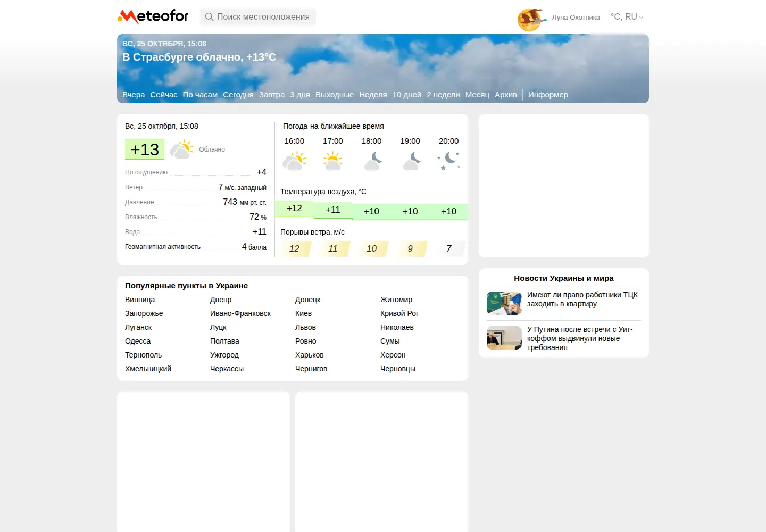This screenshot has height=532, width=766.
Task: Open the Месяц forecast tab
Action: click(x=477, y=95)
